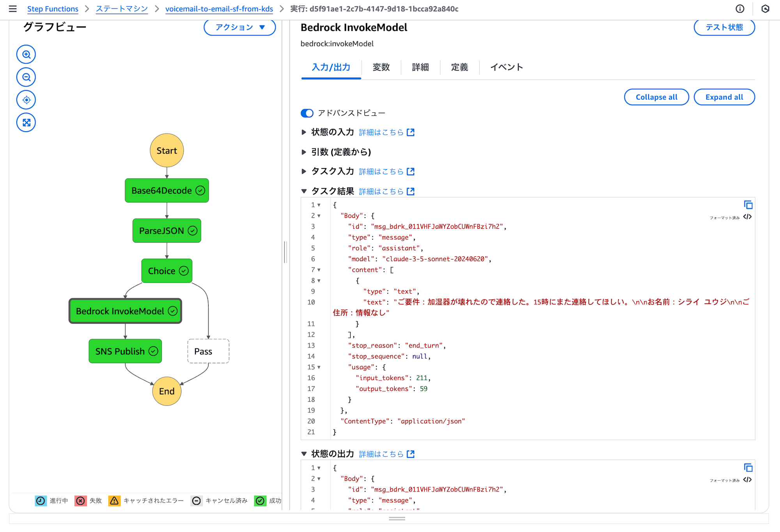Click the ContentType application/json line

[x=402, y=421]
